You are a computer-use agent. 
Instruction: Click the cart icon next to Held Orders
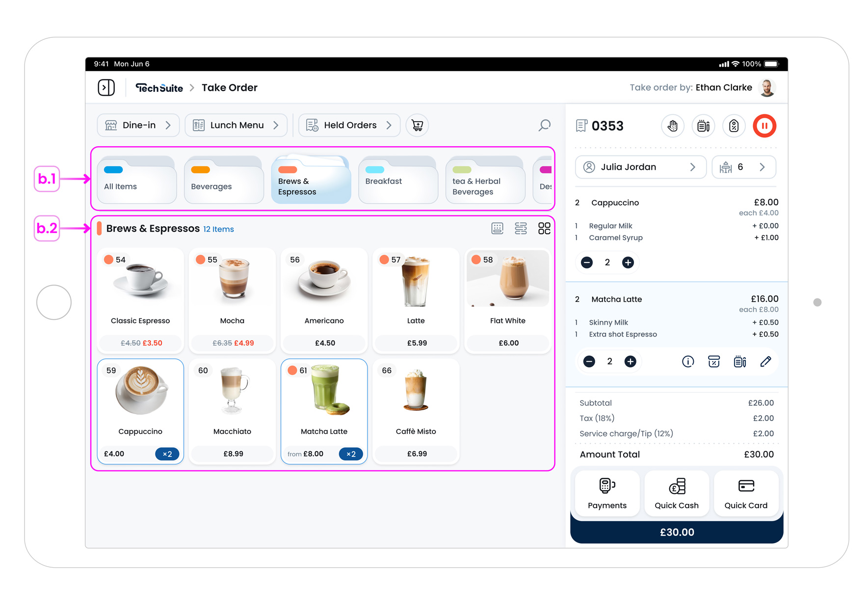click(x=417, y=126)
